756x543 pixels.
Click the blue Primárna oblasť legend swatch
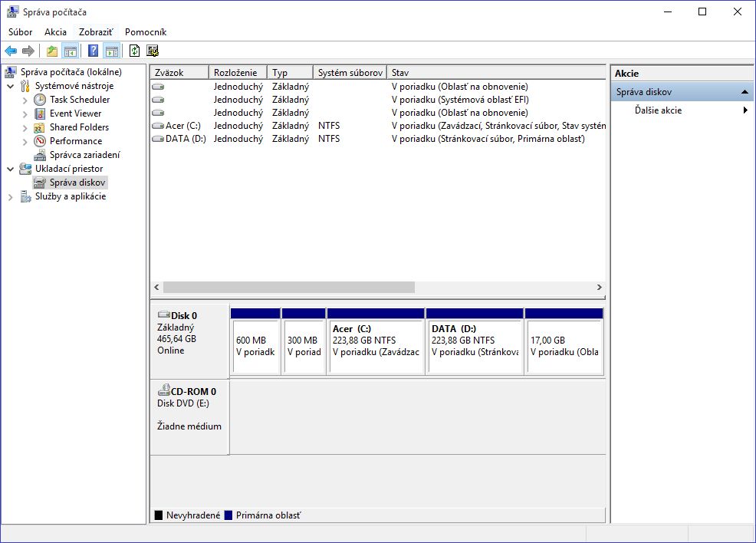point(228,515)
